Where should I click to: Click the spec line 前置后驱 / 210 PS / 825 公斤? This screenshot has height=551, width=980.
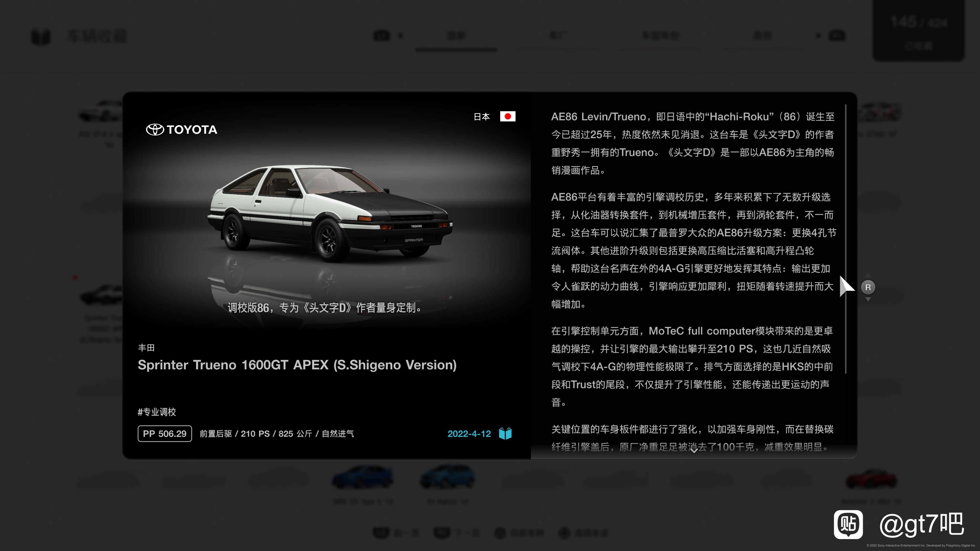click(277, 434)
